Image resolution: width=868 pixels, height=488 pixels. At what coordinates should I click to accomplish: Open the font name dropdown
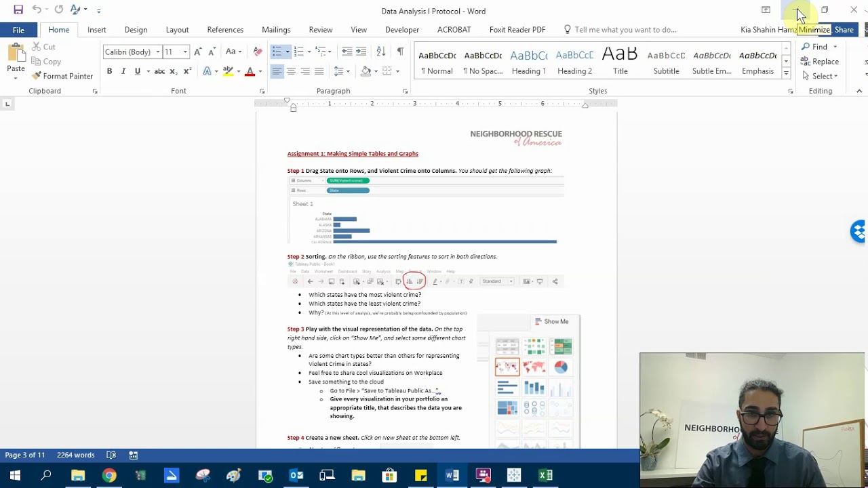pyautogui.click(x=157, y=52)
